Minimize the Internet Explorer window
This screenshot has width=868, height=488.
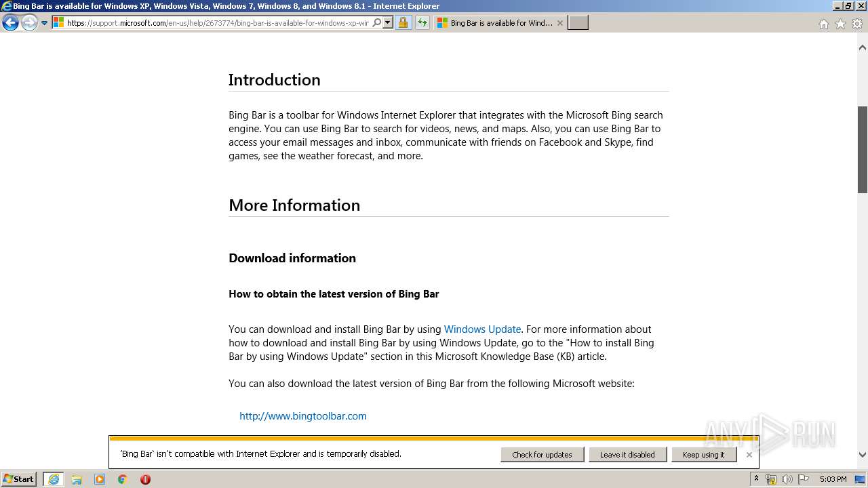(x=837, y=6)
